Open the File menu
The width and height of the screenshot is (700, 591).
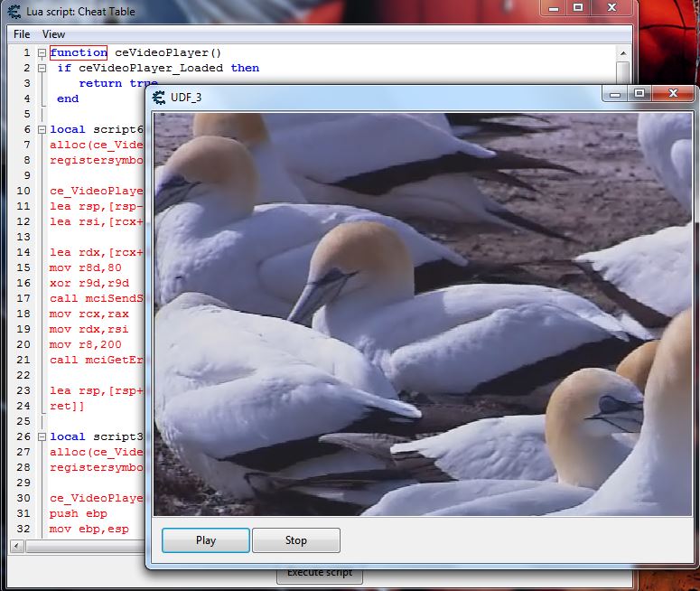(22, 34)
